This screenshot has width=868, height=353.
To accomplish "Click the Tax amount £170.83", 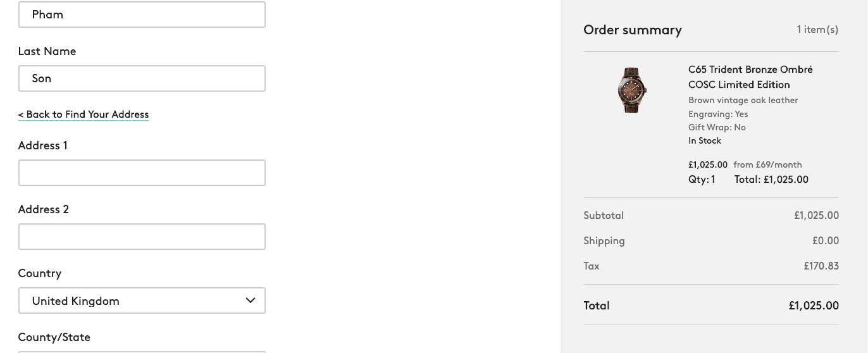I will pyautogui.click(x=821, y=266).
